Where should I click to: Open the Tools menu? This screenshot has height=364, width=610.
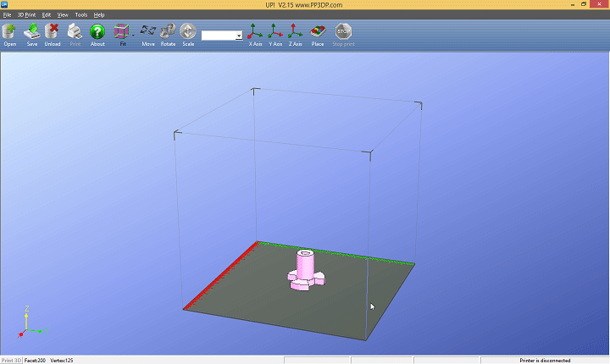tap(81, 15)
